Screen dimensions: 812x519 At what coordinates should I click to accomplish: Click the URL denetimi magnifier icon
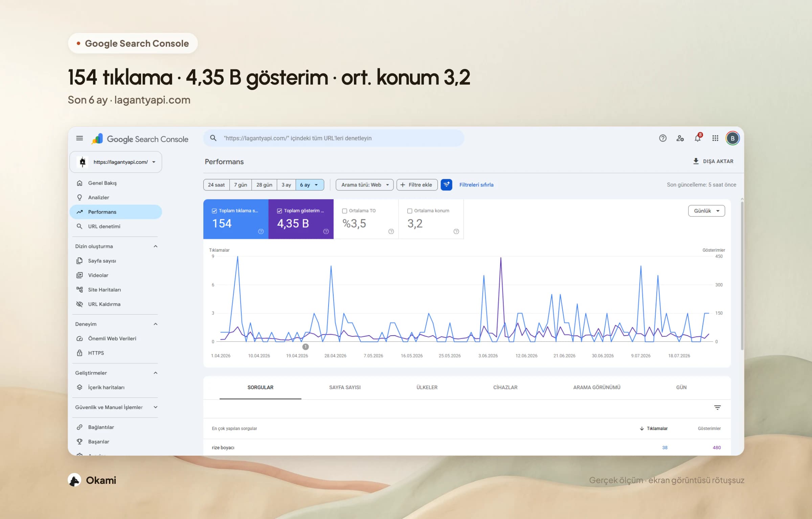pyautogui.click(x=80, y=226)
